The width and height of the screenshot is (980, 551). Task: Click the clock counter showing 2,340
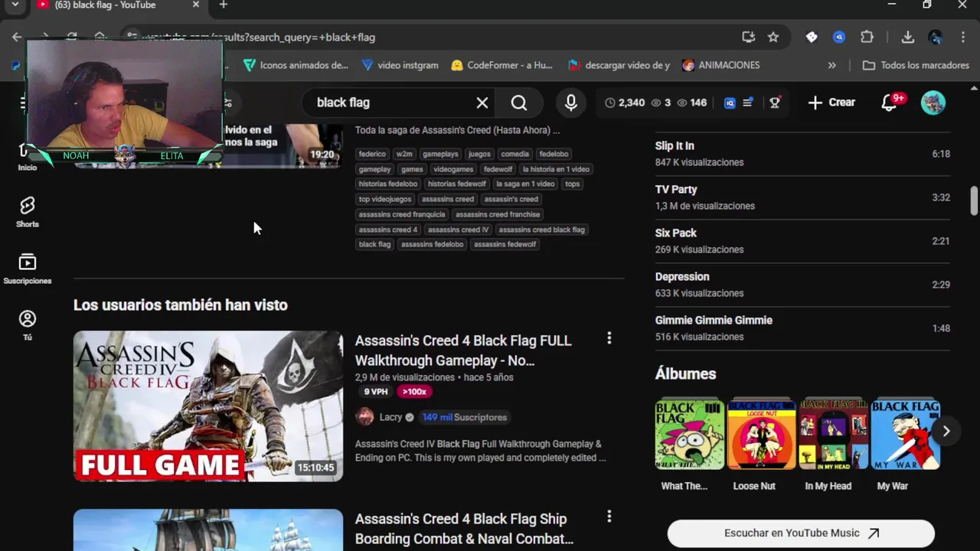point(625,103)
